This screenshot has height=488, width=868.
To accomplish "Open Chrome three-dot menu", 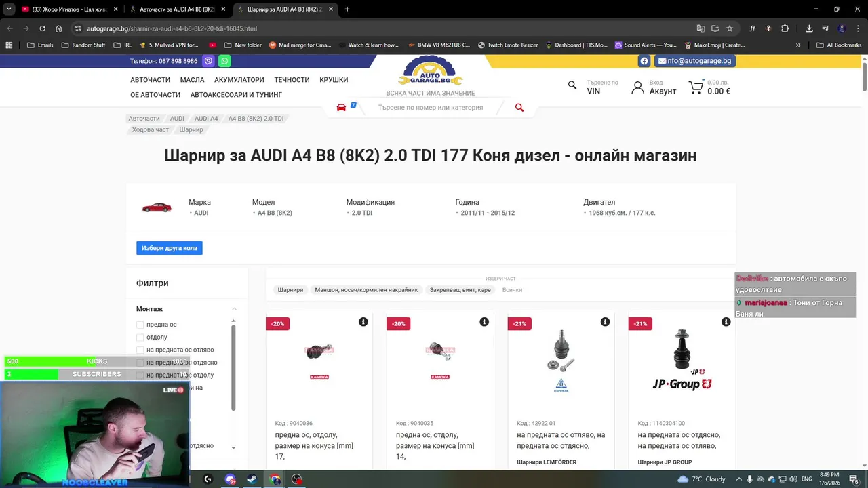I will pyautogui.click(x=858, y=28).
